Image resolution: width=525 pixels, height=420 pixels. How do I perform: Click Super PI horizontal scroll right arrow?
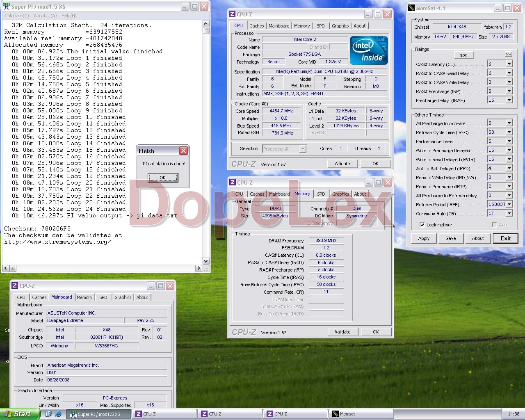(199, 268)
